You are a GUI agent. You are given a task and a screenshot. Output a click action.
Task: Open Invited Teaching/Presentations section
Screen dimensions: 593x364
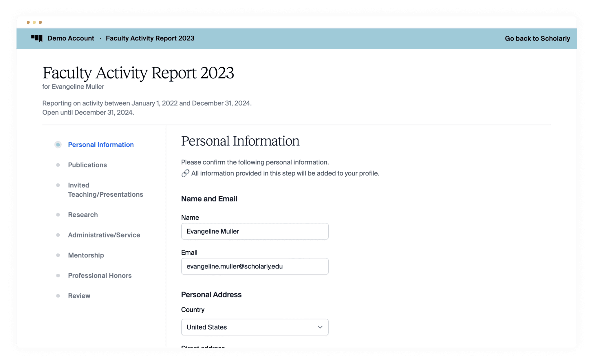(x=105, y=190)
